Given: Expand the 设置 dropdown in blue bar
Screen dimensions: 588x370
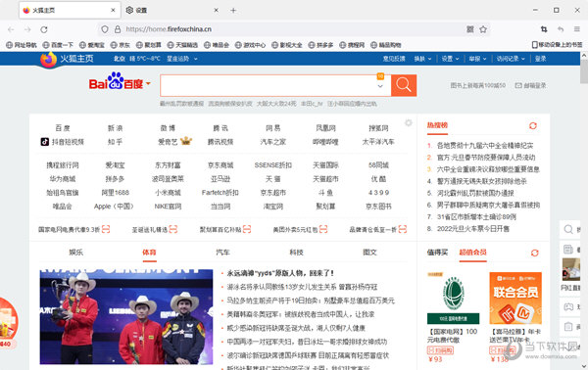Looking at the screenshot, I should (x=450, y=59).
